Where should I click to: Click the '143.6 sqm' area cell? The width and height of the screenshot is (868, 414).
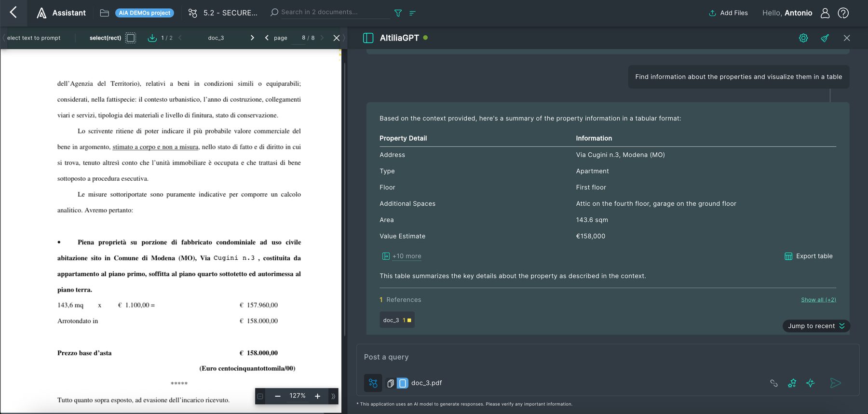coord(592,220)
